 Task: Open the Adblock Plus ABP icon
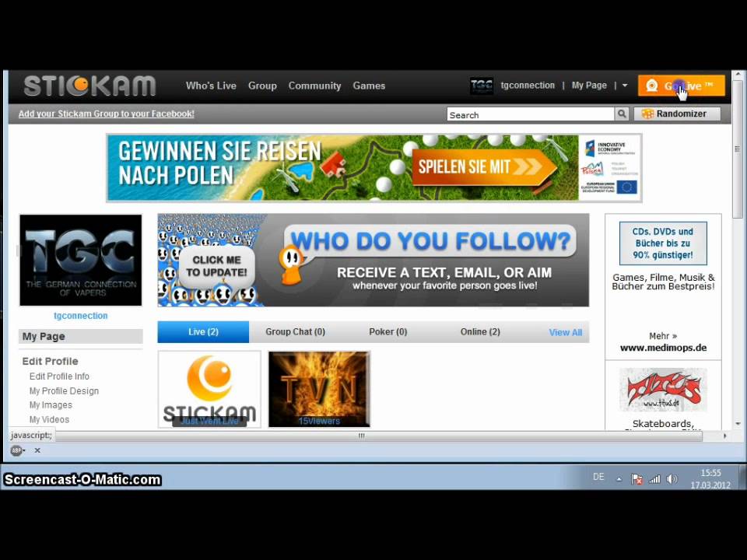click(x=17, y=450)
